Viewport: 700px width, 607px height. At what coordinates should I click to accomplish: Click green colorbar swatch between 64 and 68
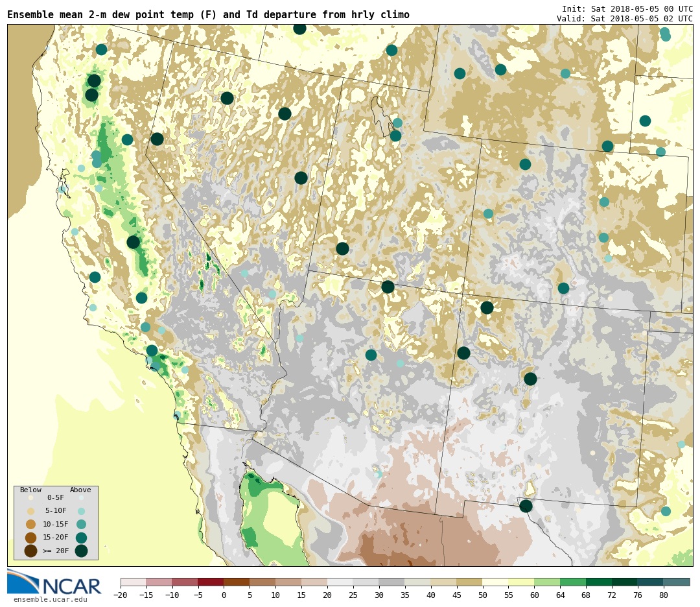tap(574, 582)
